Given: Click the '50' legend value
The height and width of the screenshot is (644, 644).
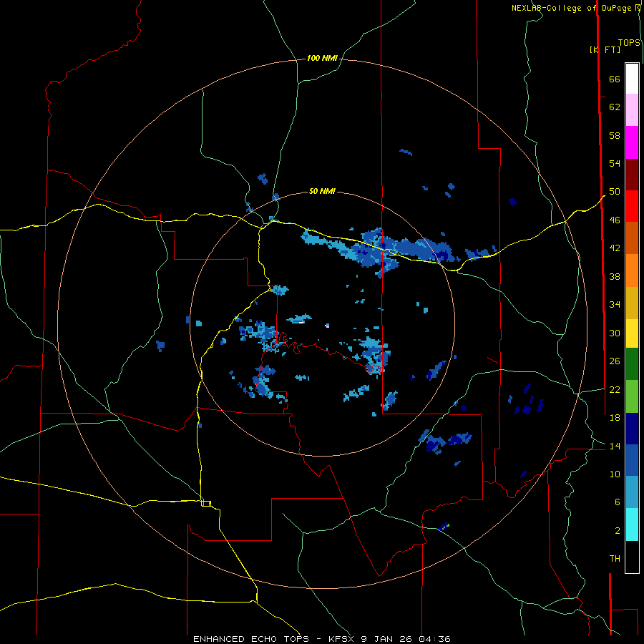Looking at the screenshot, I should 615,192.
